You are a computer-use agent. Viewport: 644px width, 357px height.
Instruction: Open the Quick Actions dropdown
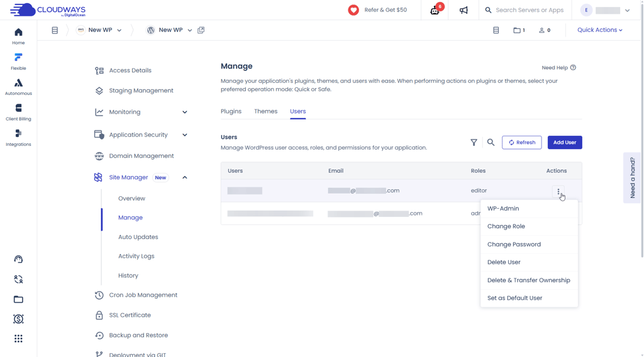tap(599, 30)
